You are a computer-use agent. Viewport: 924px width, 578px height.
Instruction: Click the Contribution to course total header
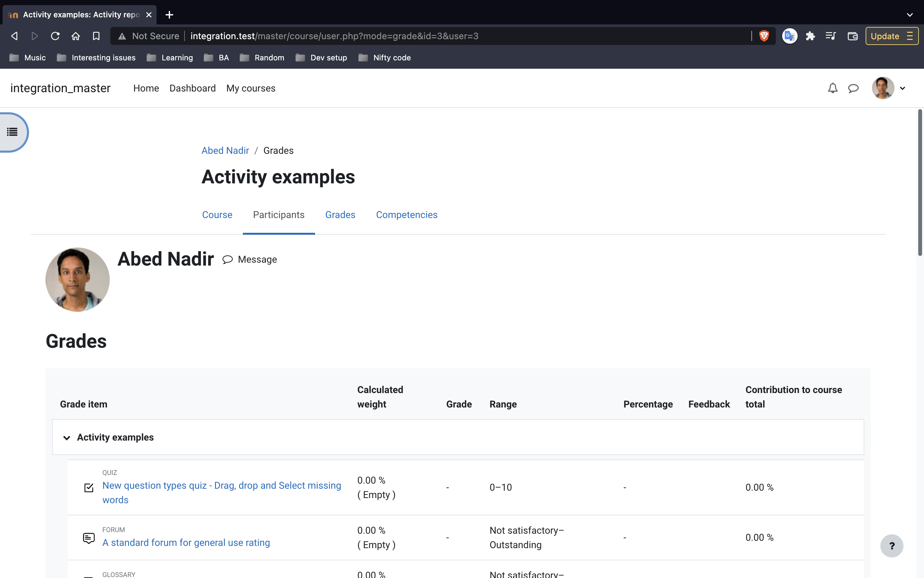(x=793, y=397)
